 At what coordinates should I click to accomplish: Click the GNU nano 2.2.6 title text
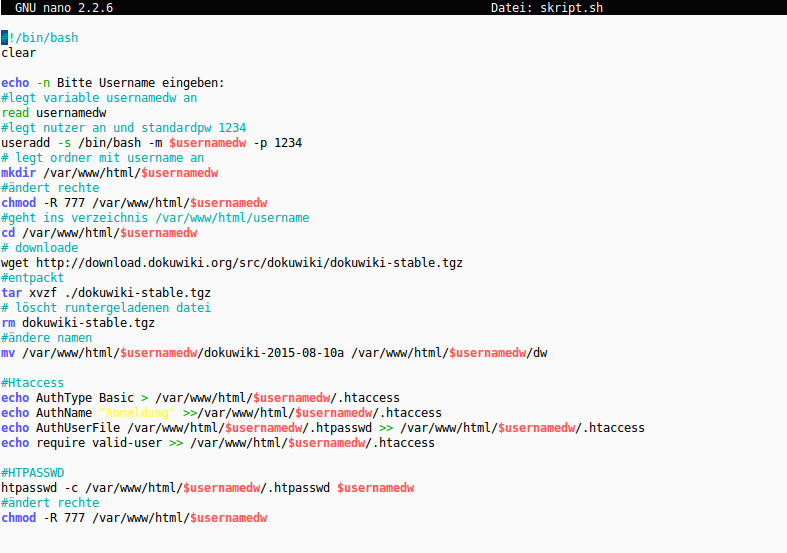63,8
